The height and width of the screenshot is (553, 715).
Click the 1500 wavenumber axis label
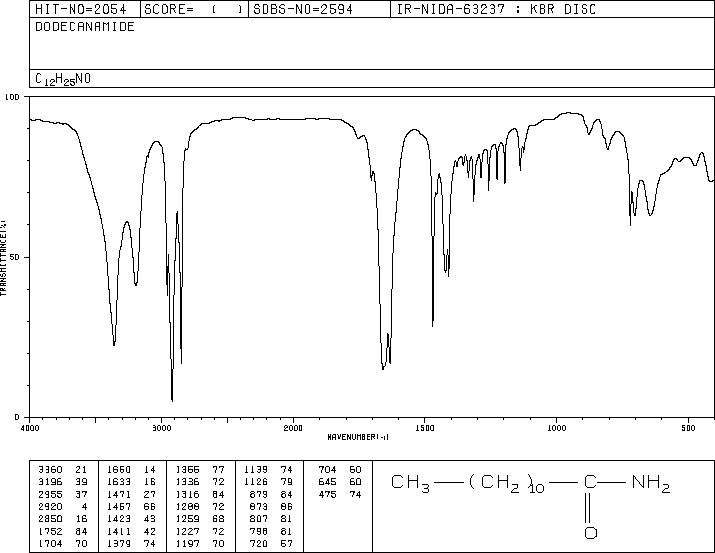tap(425, 428)
